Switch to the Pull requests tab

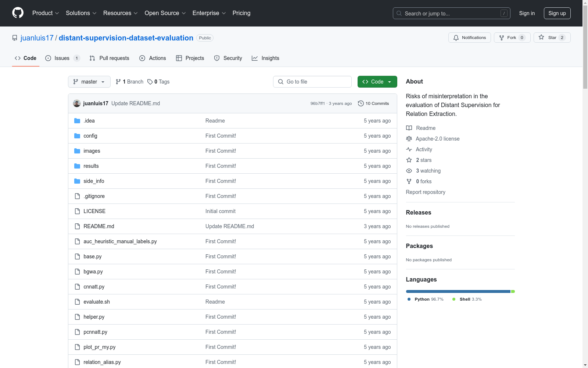point(110,58)
